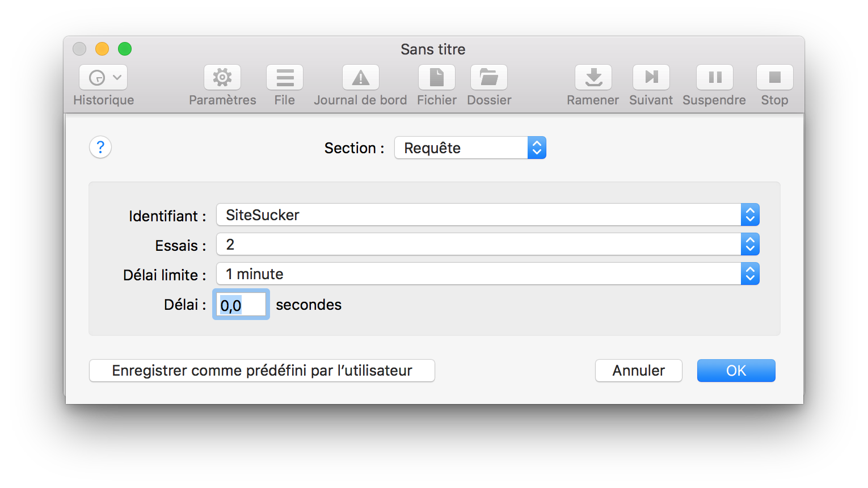This screenshot has height=488, width=868.
Task: Click the Suivant skip icon
Action: 651,78
